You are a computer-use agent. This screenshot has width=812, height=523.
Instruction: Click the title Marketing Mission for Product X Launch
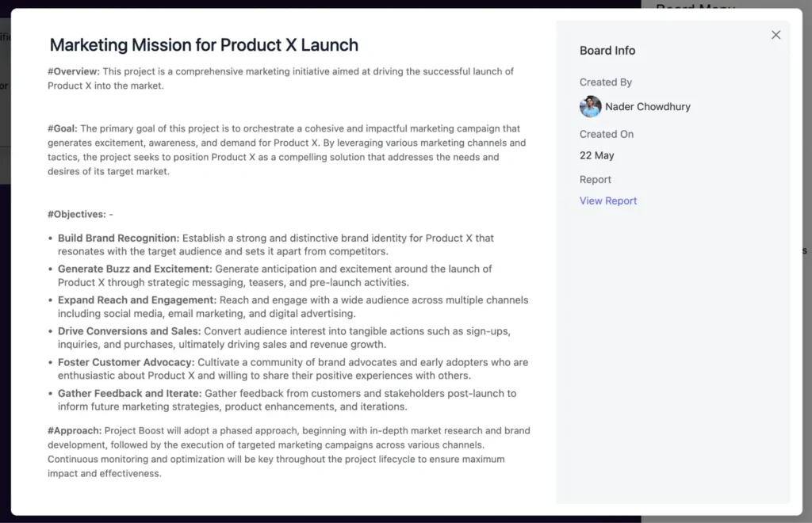204,45
